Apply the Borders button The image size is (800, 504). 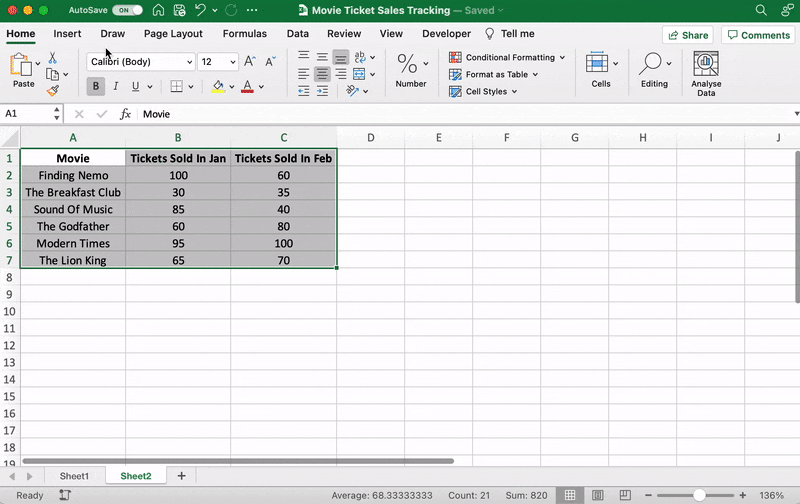pyautogui.click(x=177, y=86)
